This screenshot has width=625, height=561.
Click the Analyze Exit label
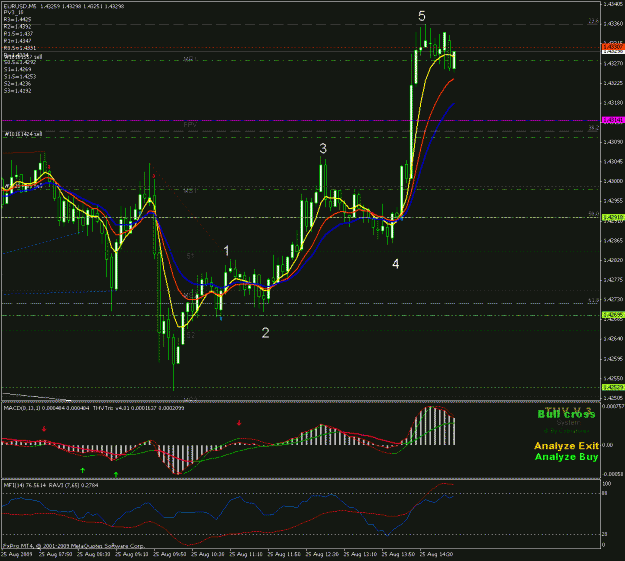pos(566,446)
